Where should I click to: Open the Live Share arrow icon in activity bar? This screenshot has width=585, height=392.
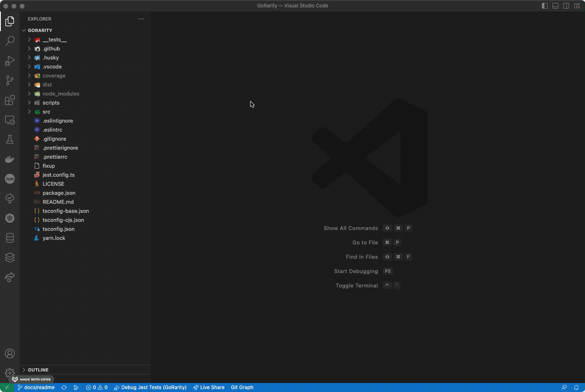coord(10,277)
